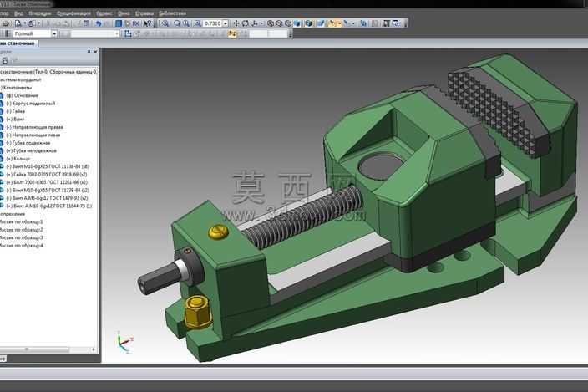The image size is (588, 392).
Task: Click the blue model tree panel icon
Action: click(118, 23)
